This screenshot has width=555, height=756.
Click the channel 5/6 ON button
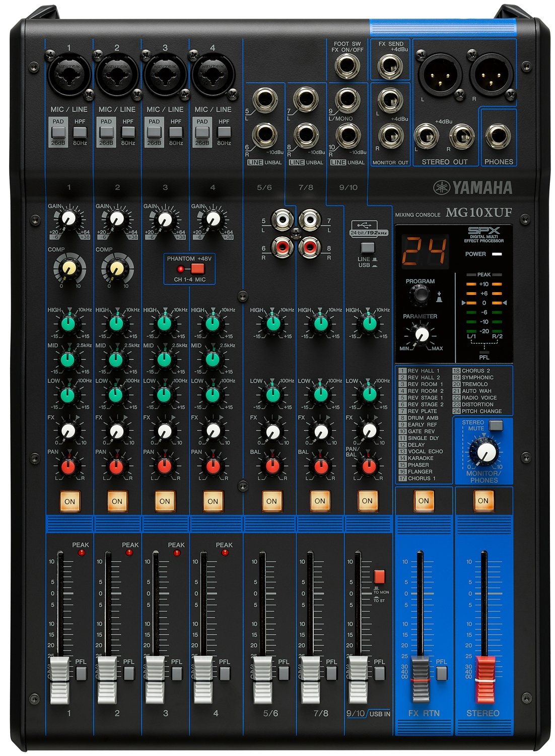tap(271, 501)
